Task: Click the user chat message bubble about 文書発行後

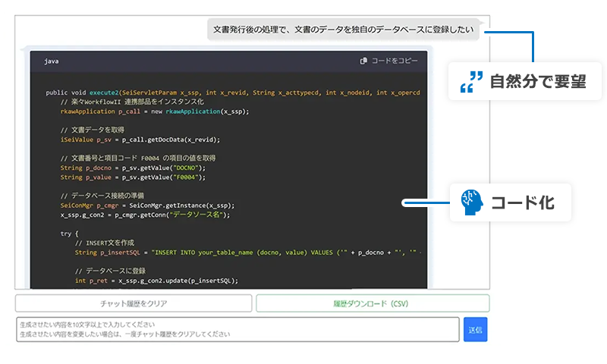Action: 344,30
